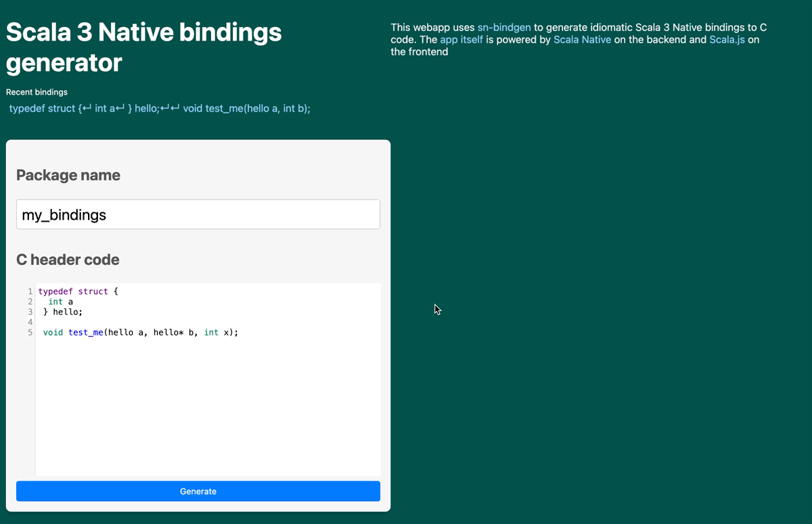
Task: Visit the Scala.js link
Action: tap(727, 40)
